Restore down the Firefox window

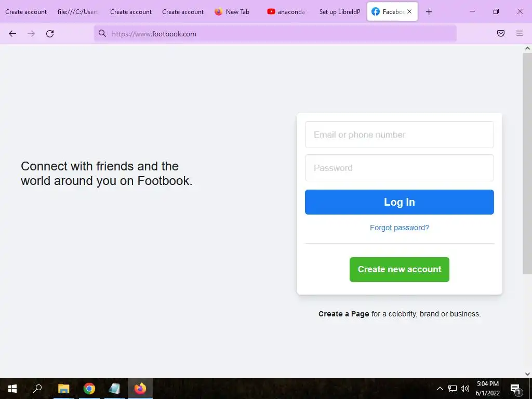pos(496,11)
